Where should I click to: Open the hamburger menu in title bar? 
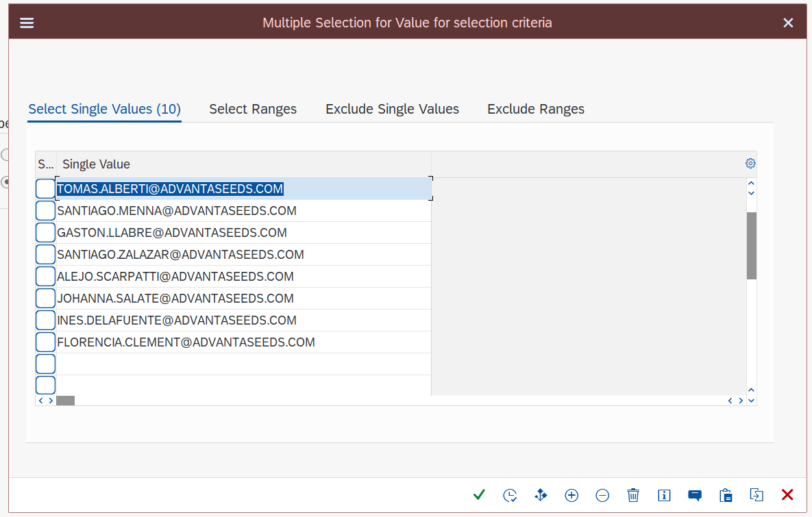click(27, 23)
